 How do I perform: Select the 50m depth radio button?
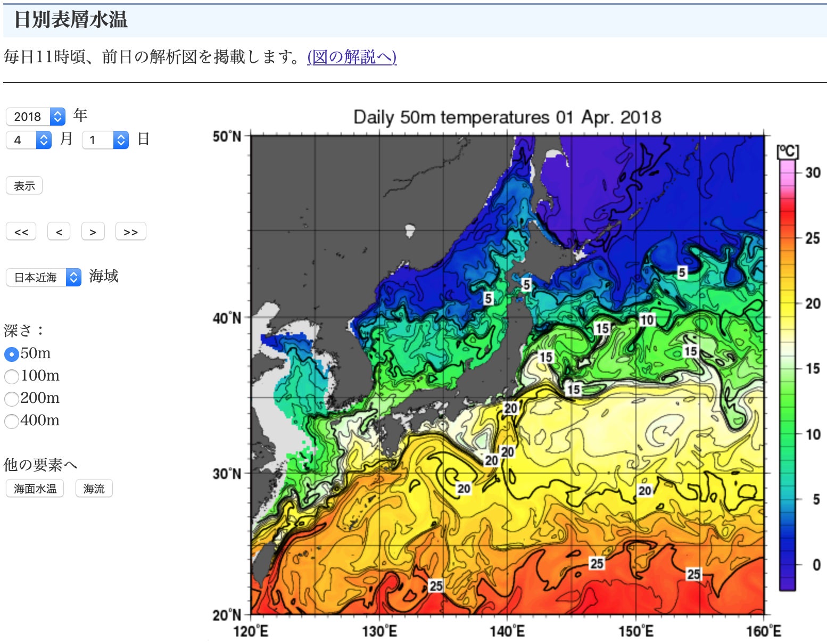(x=11, y=354)
